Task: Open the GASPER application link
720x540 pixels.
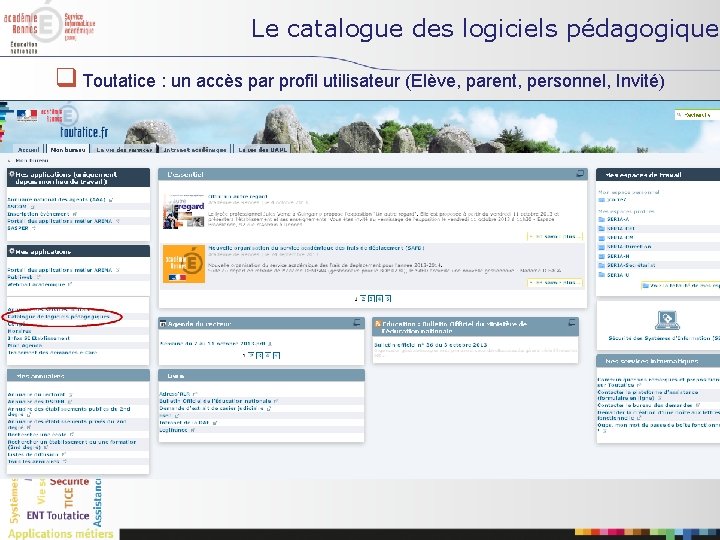Action: 18,228
